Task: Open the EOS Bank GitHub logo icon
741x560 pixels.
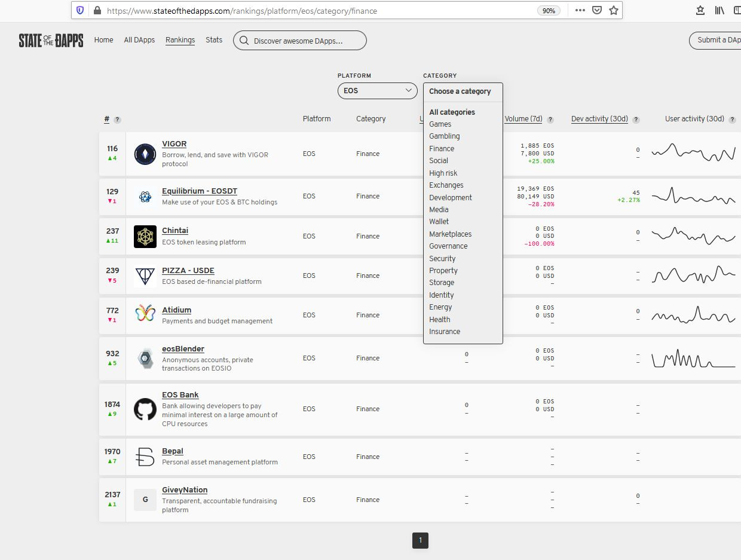Action: 145,409
